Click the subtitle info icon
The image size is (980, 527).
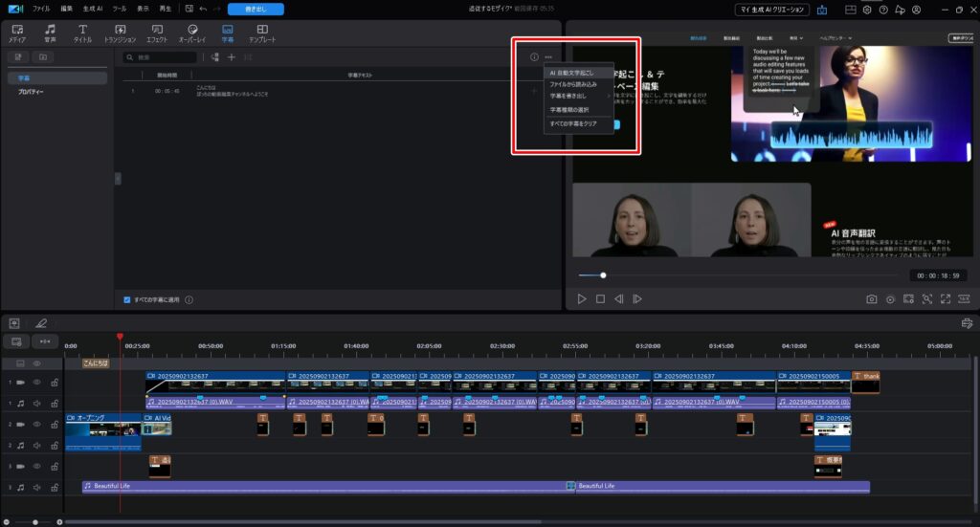pyautogui.click(x=534, y=57)
